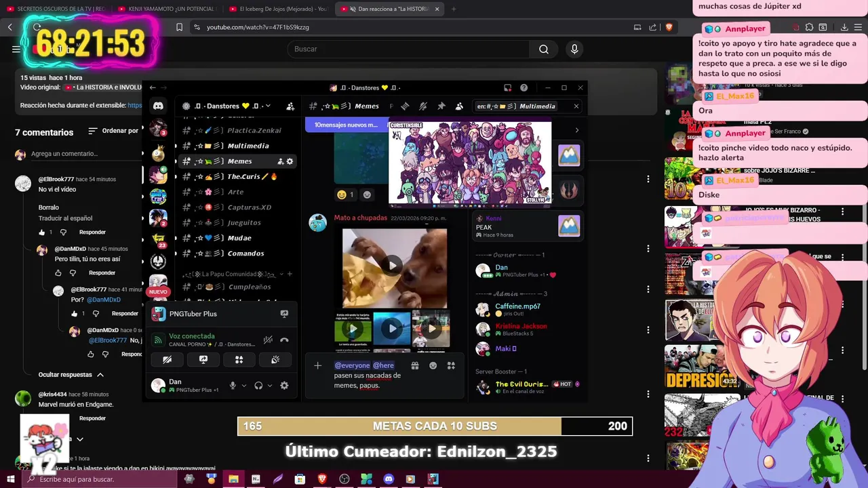Open Discord help question mark icon

[524, 87]
